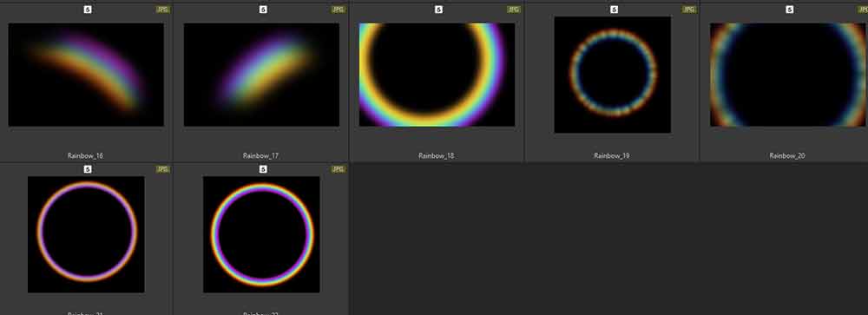
Task: Click the JPG badge on purple-orange ring item
Action: (x=162, y=169)
